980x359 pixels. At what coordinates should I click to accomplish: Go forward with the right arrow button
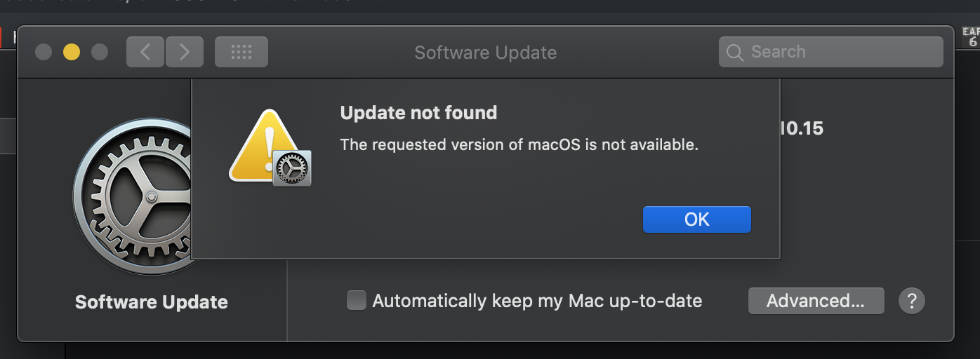click(x=185, y=52)
